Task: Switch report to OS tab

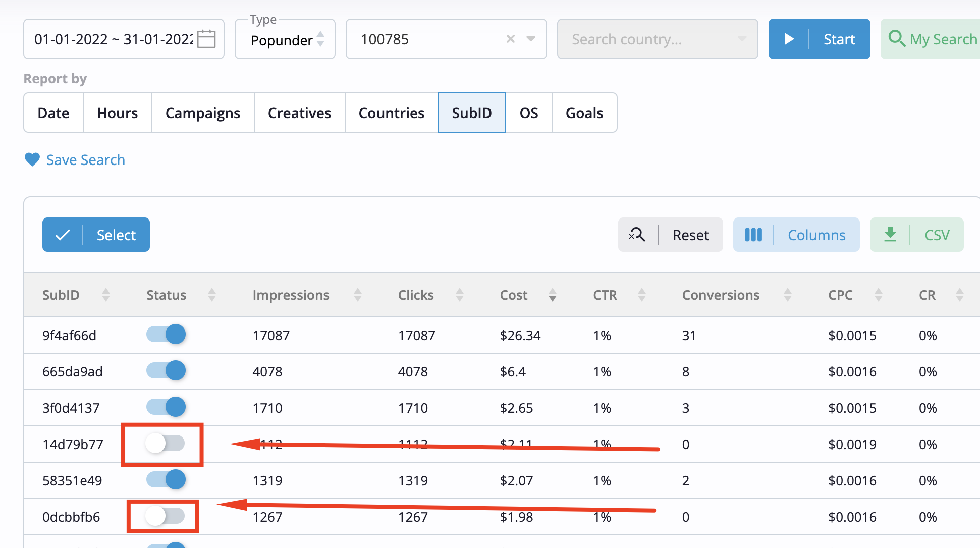Action: coord(529,113)
